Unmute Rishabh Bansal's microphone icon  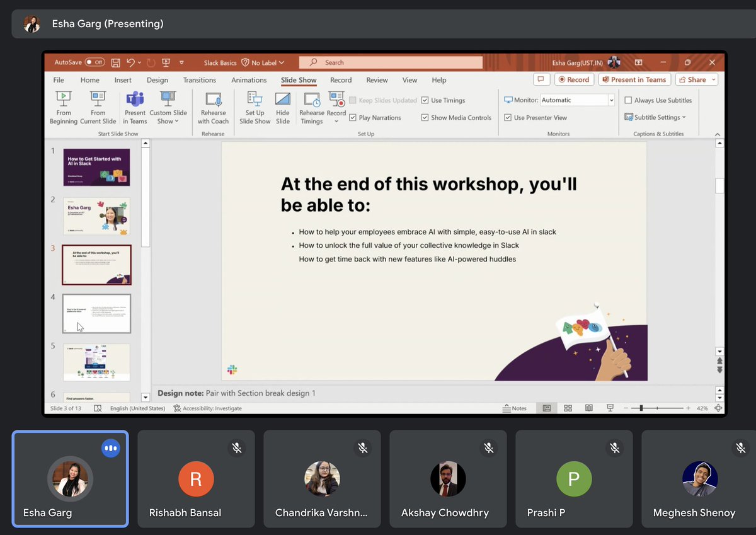tap(237, 448)
